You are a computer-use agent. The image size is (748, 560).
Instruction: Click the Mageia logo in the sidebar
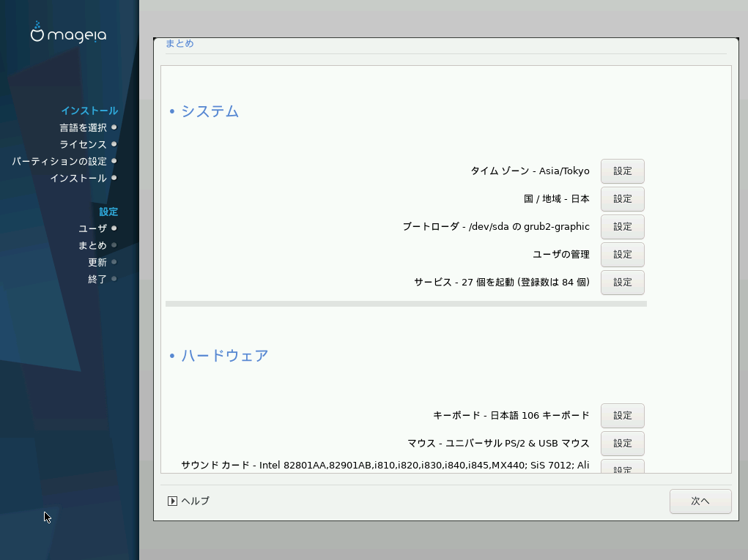68,34
